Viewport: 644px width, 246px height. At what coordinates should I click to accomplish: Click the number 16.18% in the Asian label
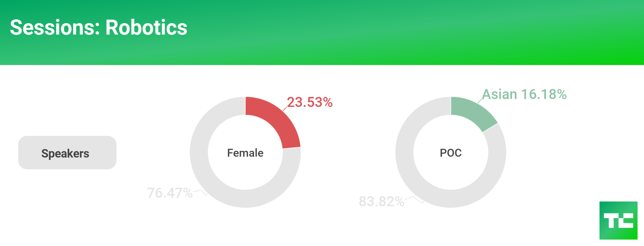pos(544,94)
